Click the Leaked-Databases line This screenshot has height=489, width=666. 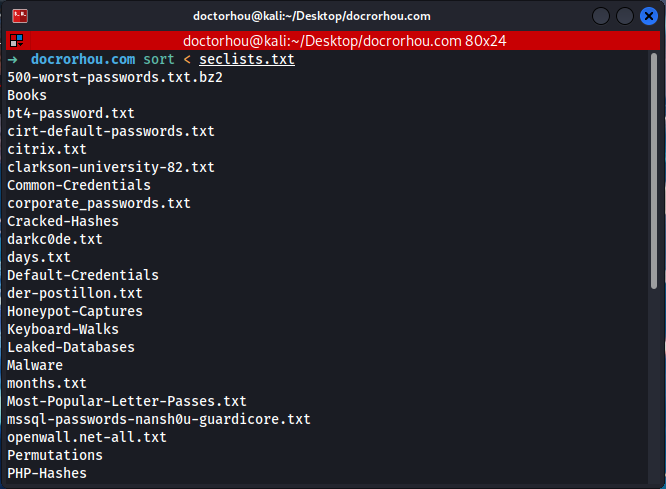point(71,347)
